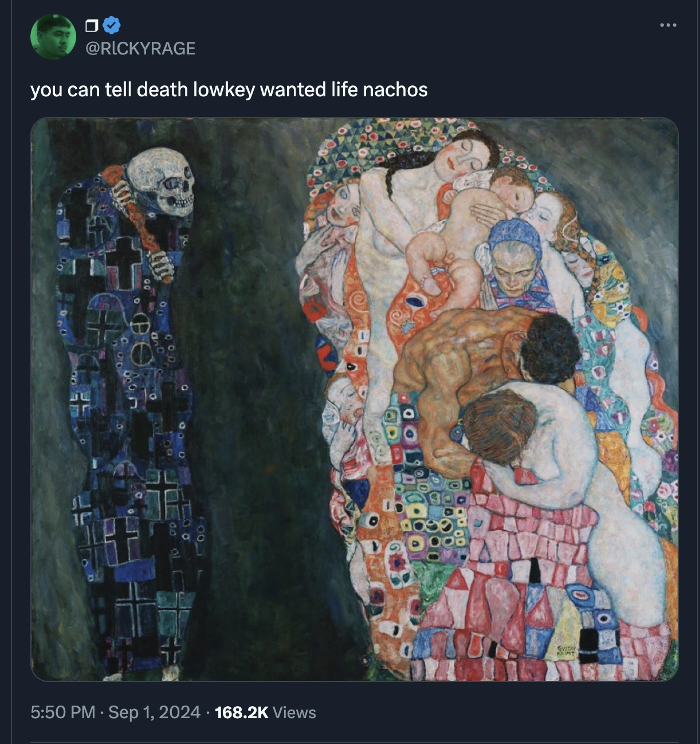This screenshot has width=700, height=744.
Task: Click the 168.2K view count
Action: [x=241, y=712]
